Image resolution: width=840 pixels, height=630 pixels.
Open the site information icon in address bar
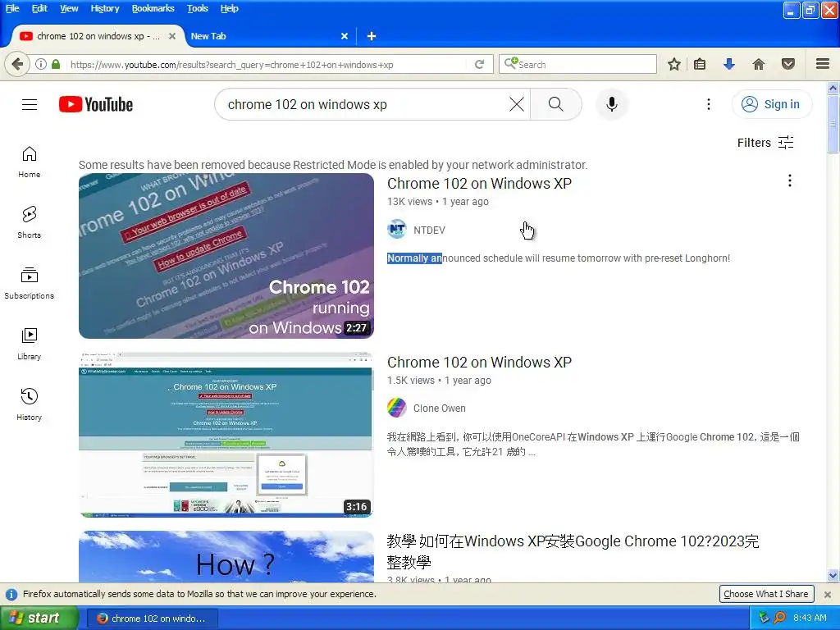click(x=41, y=64)
